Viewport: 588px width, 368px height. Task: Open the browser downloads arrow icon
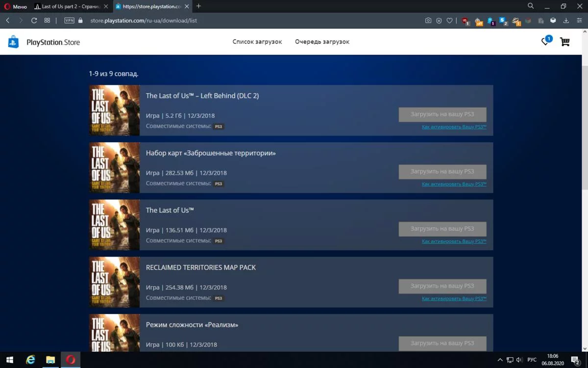point(566,21)
